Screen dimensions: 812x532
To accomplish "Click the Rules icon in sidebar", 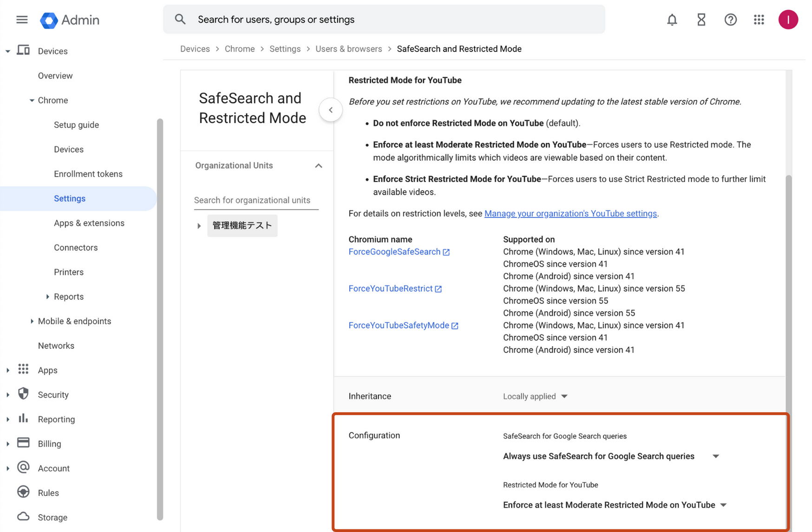I will point(23,492).
